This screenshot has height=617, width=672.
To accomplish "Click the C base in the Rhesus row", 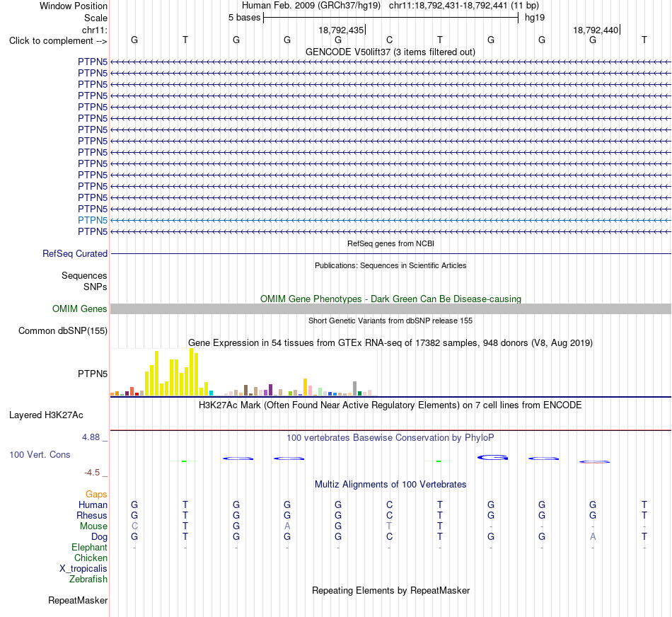I will coord(389,515).
